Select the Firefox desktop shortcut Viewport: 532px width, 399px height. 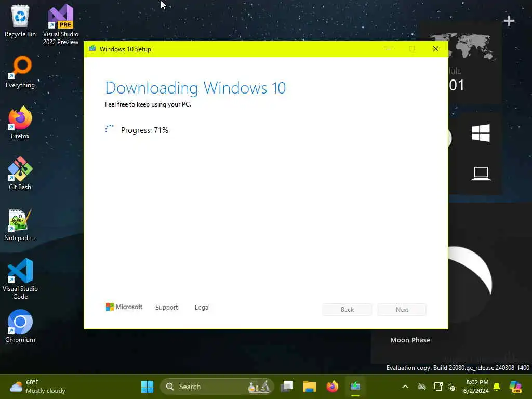point(20,123)
